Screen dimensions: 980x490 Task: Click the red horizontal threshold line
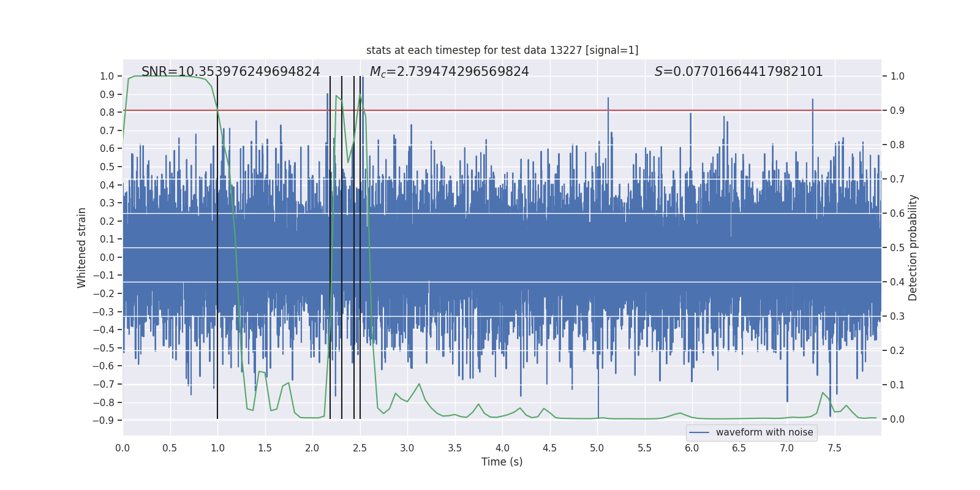(612, 110)
